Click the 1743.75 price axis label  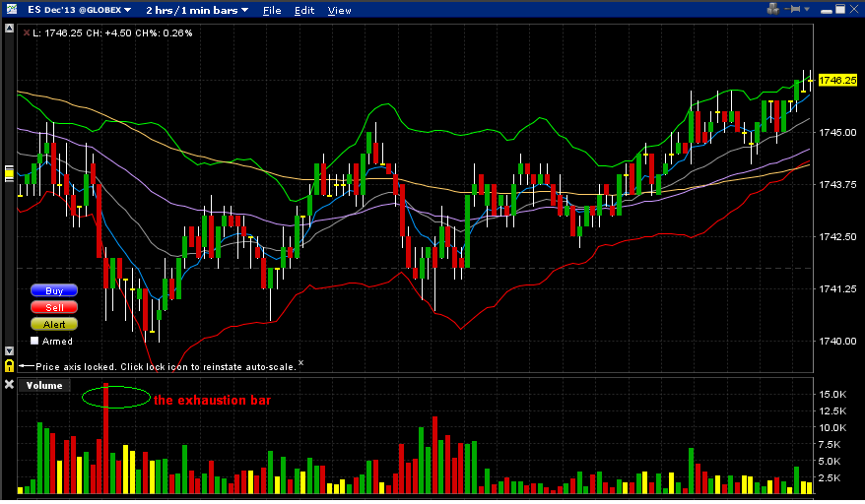tap(837, 185)
